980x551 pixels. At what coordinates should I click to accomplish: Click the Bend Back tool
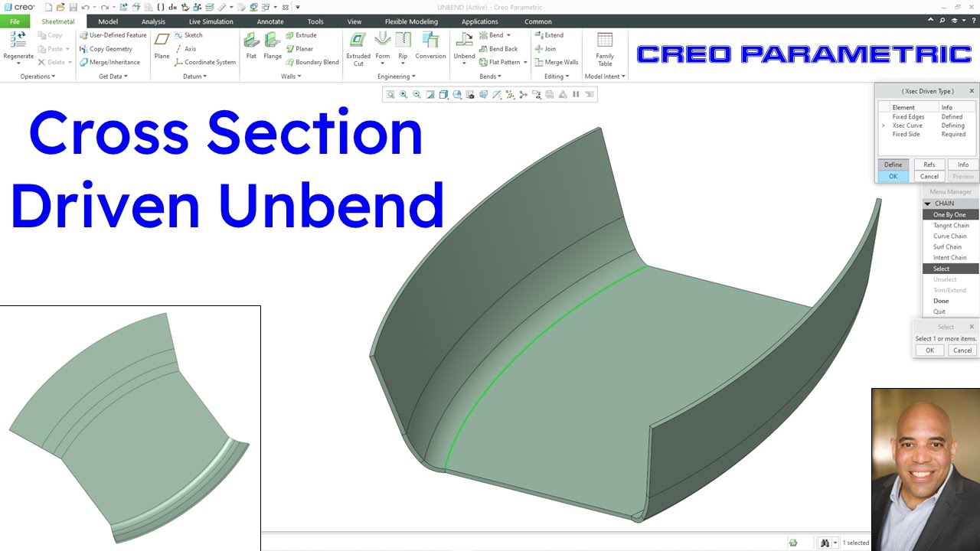(498, 49)
